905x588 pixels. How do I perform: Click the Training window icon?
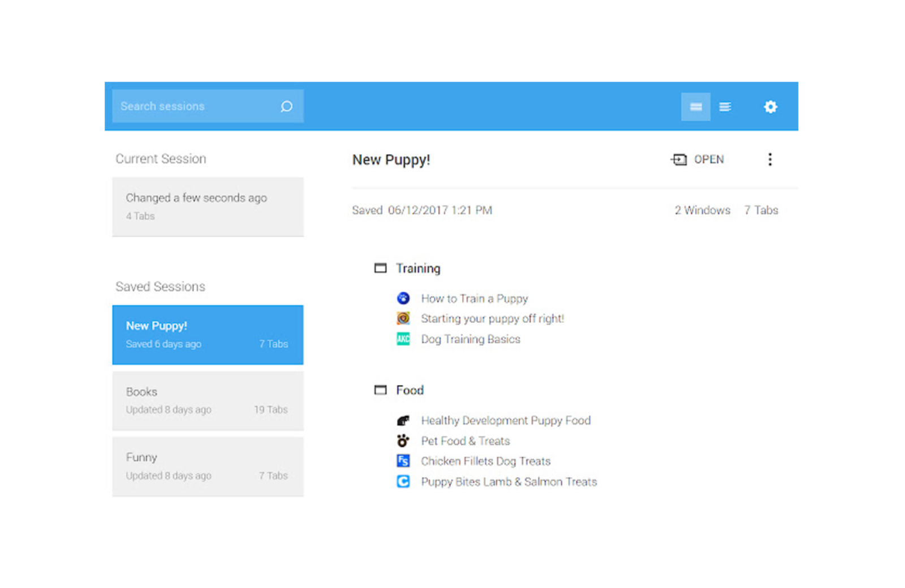pyautogui.click(x=381, y=268)
